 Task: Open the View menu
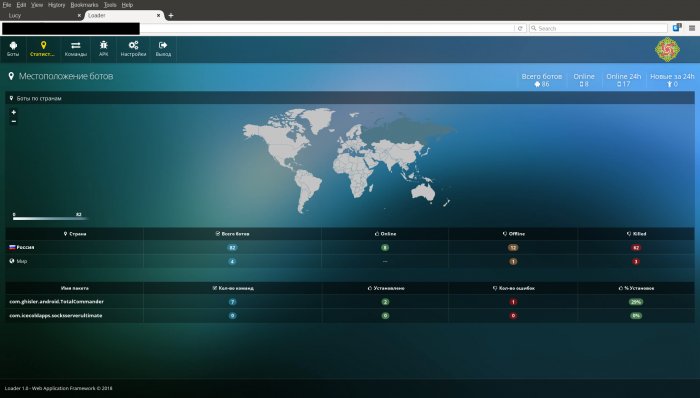[37, 5]
